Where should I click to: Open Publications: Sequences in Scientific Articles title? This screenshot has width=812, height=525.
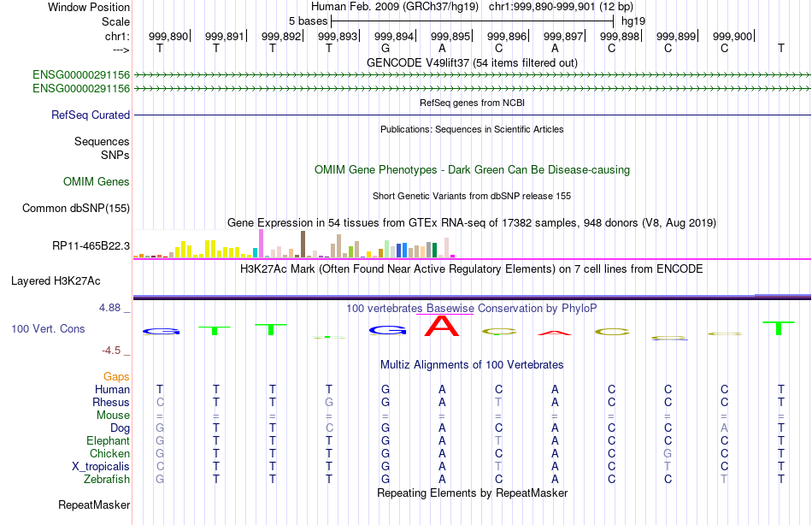[472, 129]
